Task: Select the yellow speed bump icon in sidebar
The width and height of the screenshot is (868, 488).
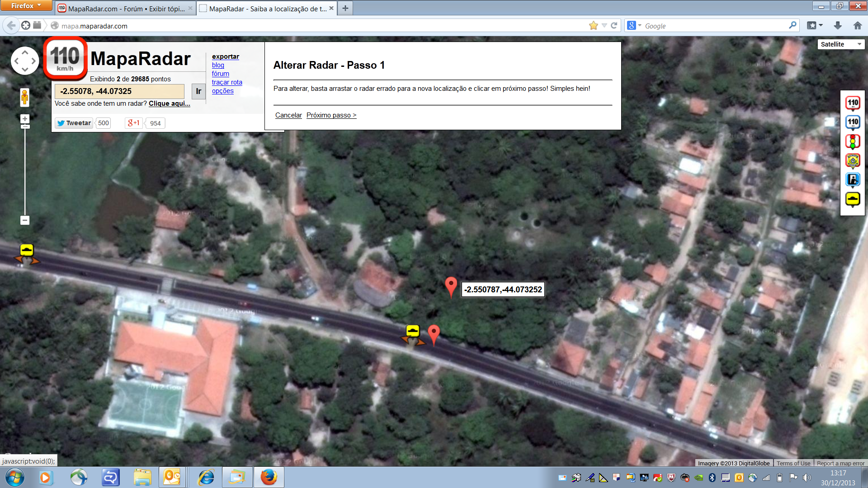Action: (853, 199)
